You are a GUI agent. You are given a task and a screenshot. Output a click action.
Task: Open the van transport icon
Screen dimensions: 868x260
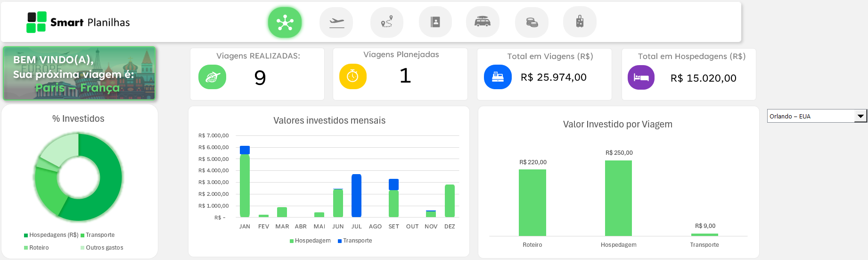483,22
